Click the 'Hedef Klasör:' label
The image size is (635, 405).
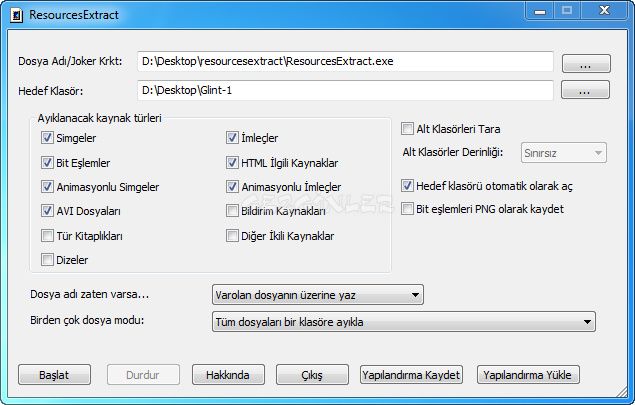click(x=51, y=91)
